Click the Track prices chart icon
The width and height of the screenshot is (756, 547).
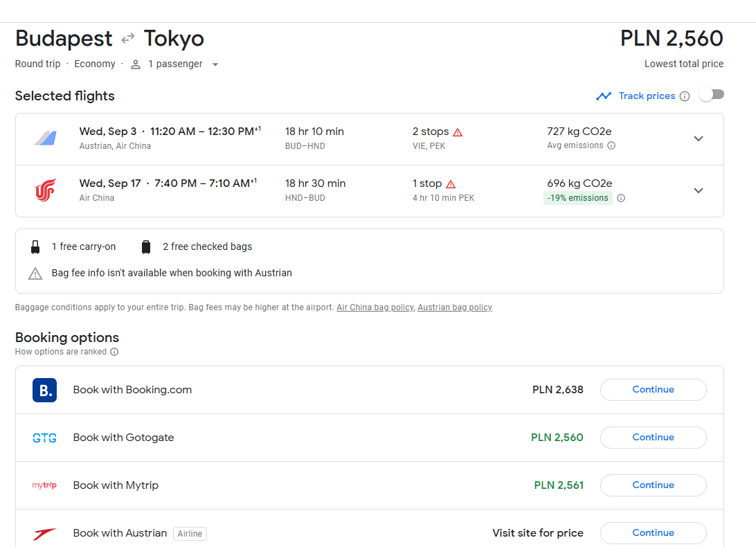(x=604, y=96)
